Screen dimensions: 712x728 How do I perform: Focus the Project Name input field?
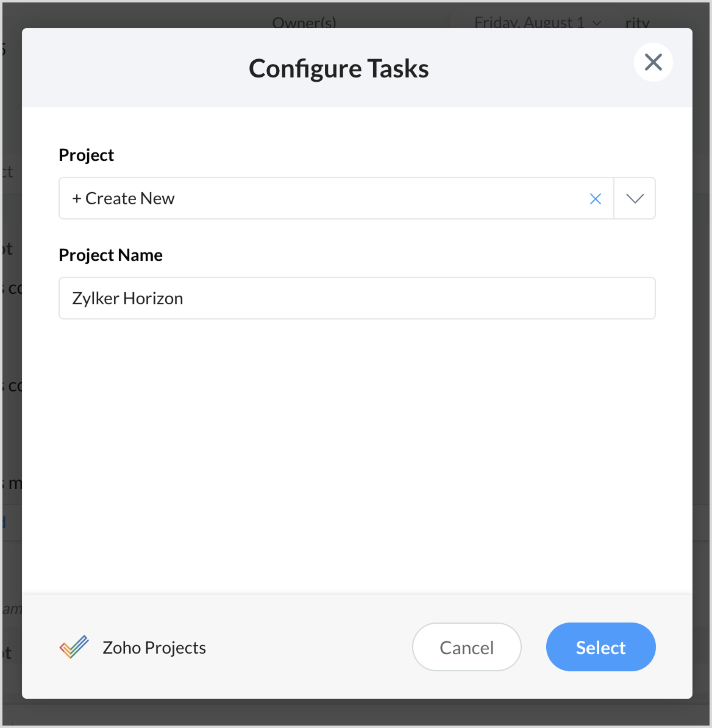pyautogui.click(x=357, y=298)
